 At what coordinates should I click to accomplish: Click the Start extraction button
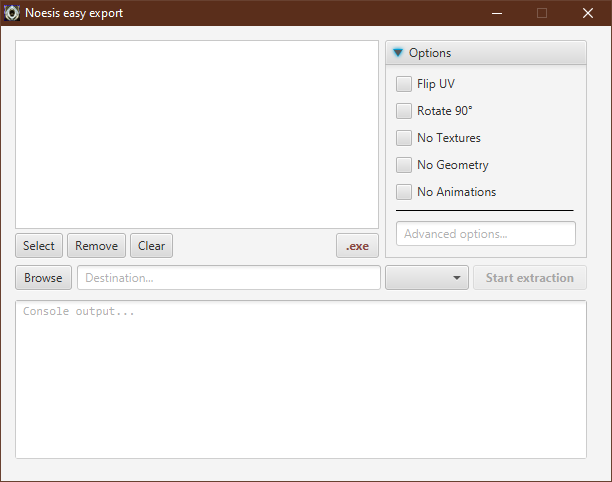[530, 278]
